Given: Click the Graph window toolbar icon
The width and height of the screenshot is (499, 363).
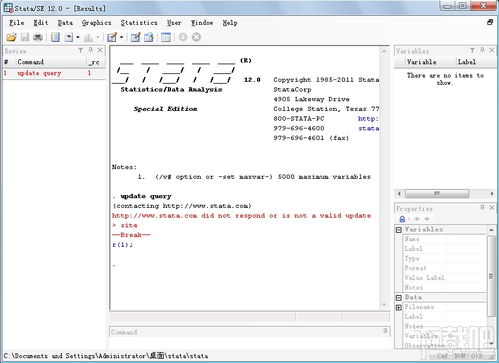Looking at the screenshot, I should pyautogui.click(x=88, y=37).
